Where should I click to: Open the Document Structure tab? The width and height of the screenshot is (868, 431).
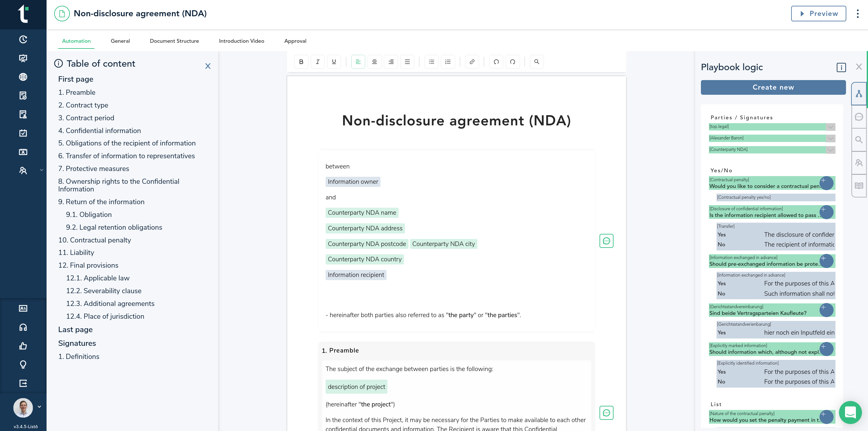(174, 41)
